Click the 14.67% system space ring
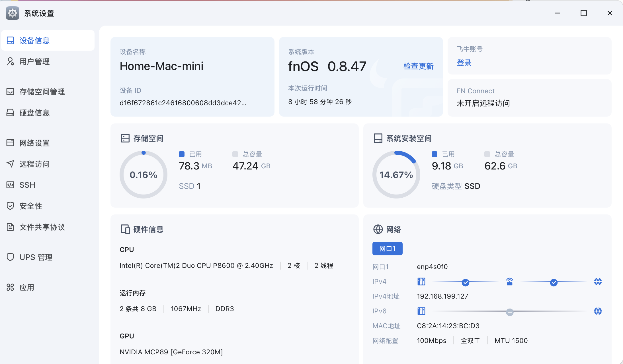Screen dimensions: 623x364 coord(396,174)
